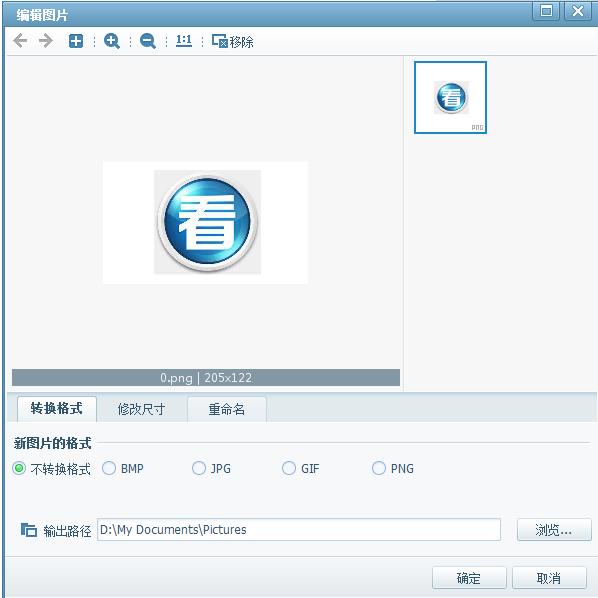Click the output path folder icon
The height and width of the screenshot is (598, 598).
29,530
